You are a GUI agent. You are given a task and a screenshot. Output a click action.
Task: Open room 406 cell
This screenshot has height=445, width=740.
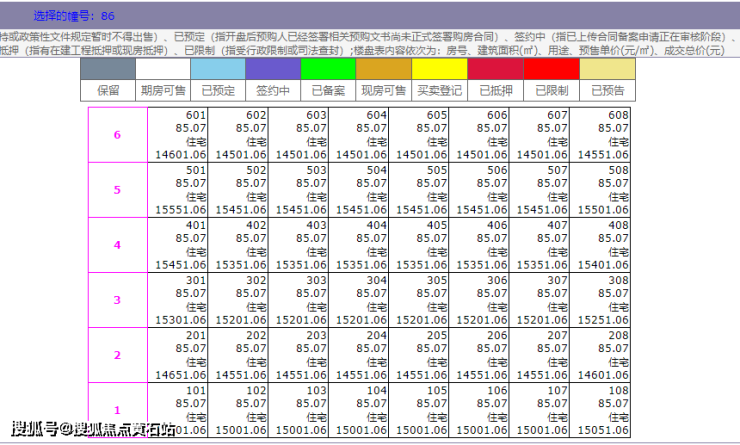479,245
